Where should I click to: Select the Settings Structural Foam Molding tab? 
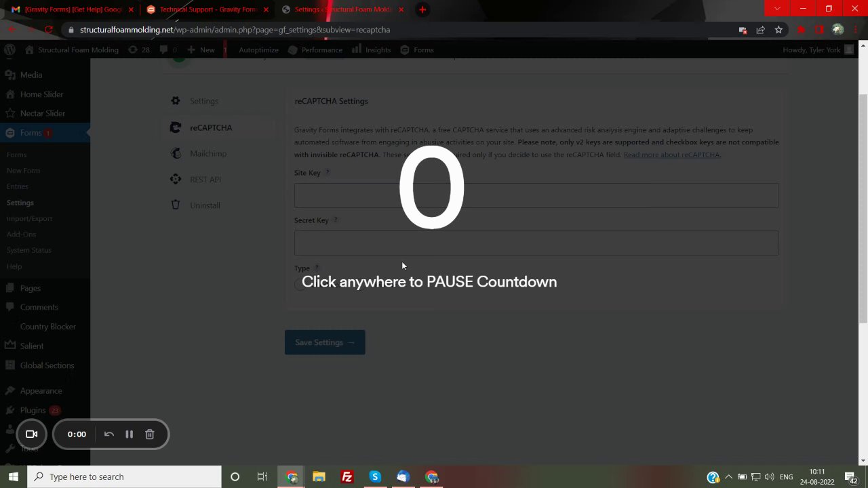342,9
